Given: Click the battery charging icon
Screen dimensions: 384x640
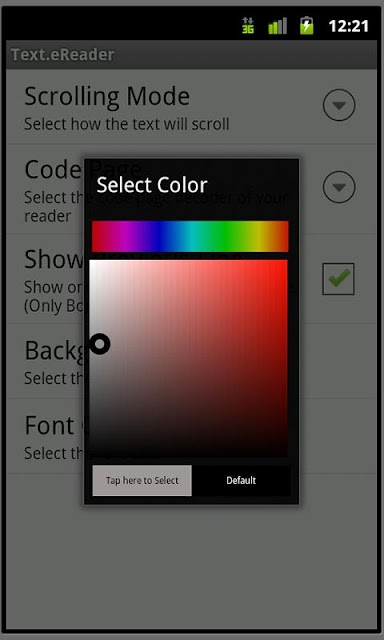Looking at the screenshot, I should coord(306,25).
